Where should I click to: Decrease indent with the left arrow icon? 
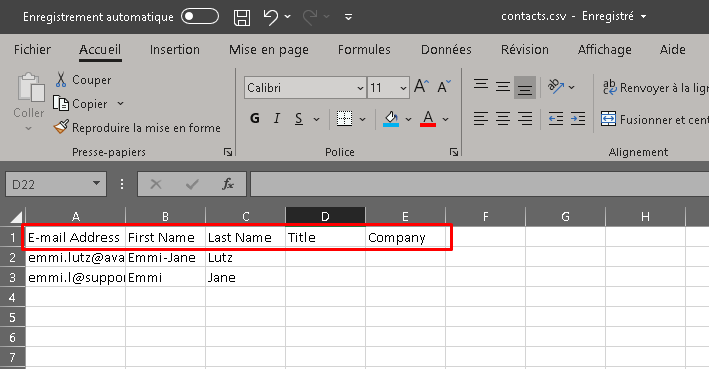pos(556,119)
